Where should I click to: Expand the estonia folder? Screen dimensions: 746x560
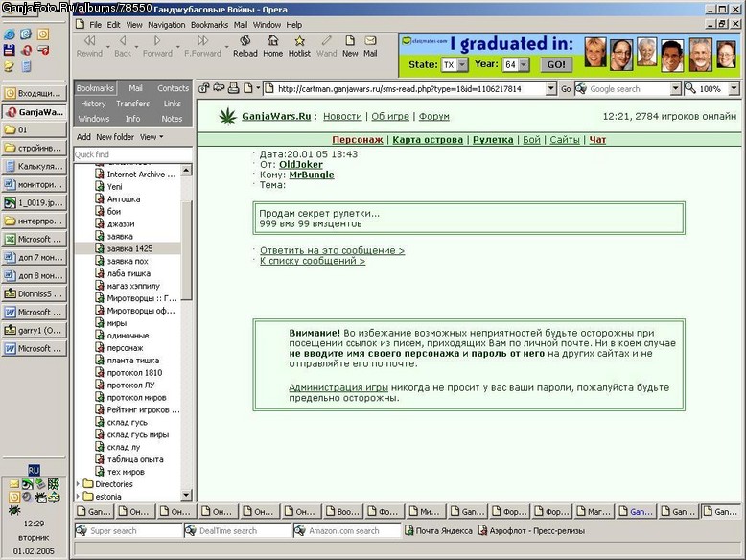pyautogui.click(x=78, y=497)
